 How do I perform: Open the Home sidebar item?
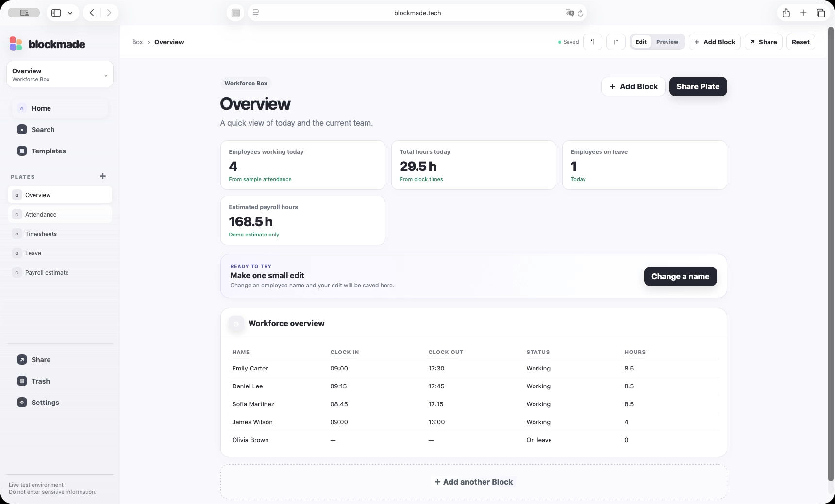(x=60, y=108)
